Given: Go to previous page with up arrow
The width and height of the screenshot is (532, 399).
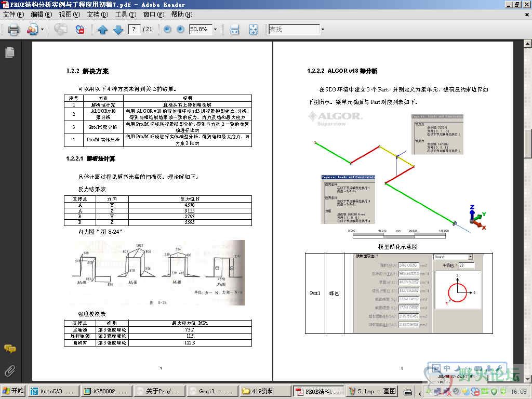Looking at the screenshot, I should 102,30.
